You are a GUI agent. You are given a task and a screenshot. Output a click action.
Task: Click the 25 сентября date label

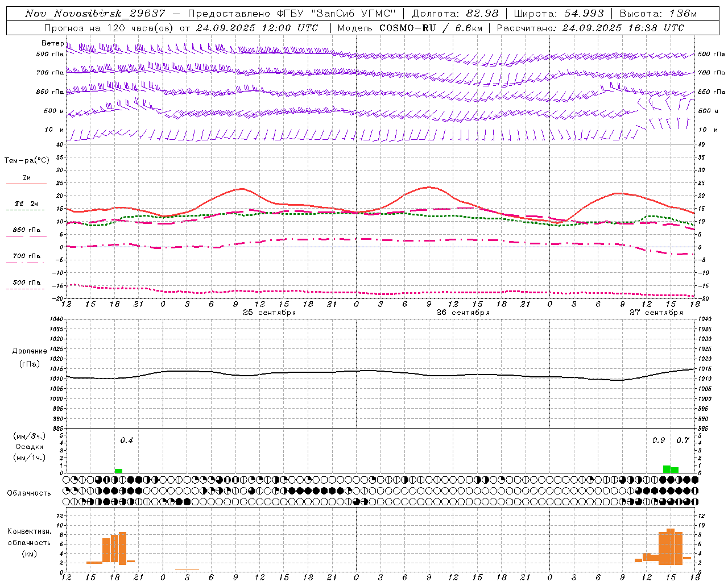(x=270, y=313)
